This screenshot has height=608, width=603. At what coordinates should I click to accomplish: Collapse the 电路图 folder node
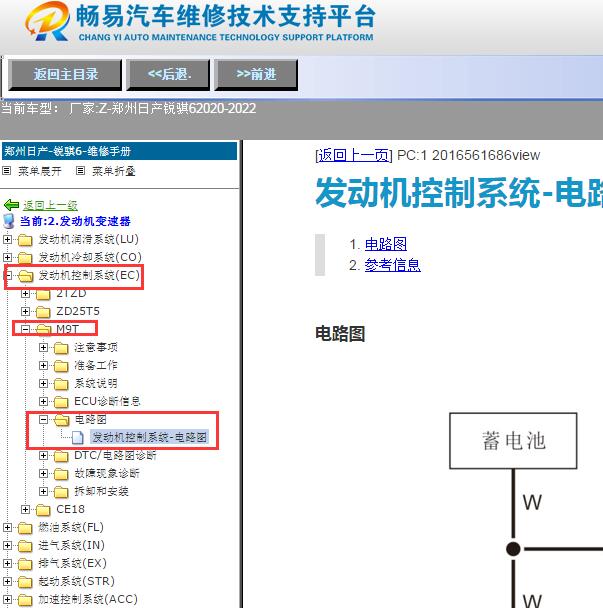click(x=43, y=420)
